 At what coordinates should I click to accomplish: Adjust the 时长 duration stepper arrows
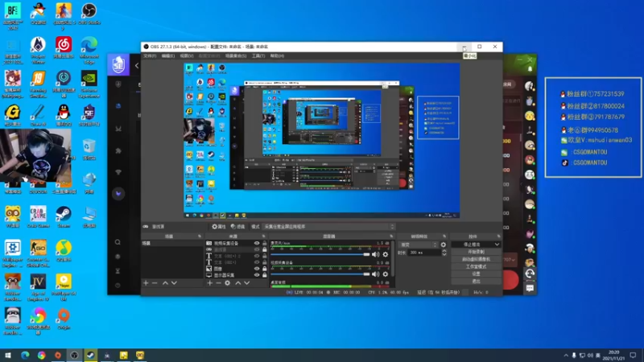pos(444,253)
